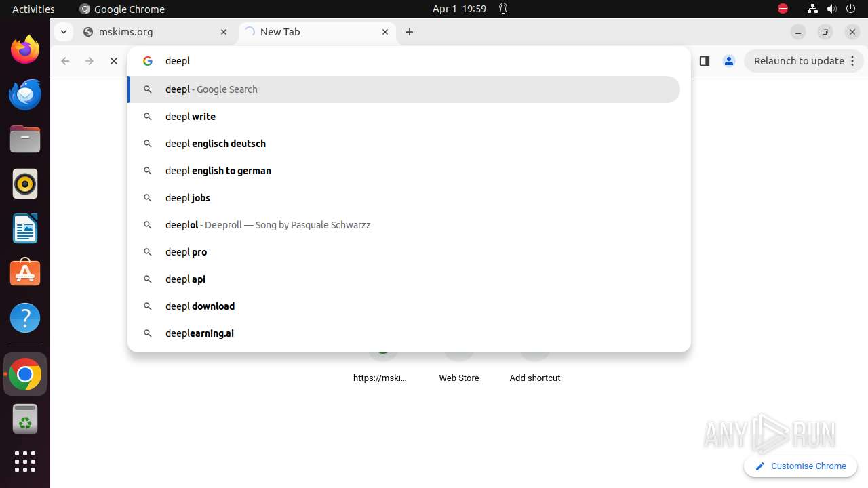Open the volume icon in system tray
868x488 pixels.
831,9
